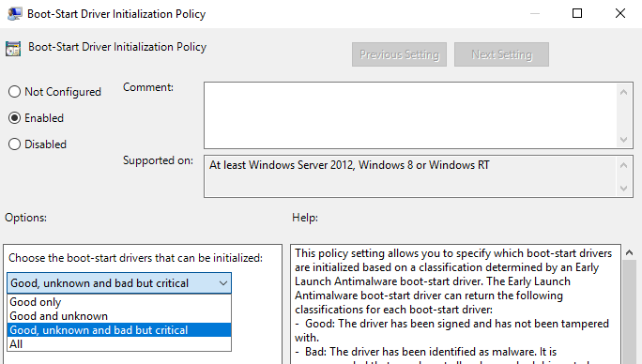Screen dimensions: 642x364
Task: Choose Good, unknown and bad but critical in the list
Action: [119, 330]
